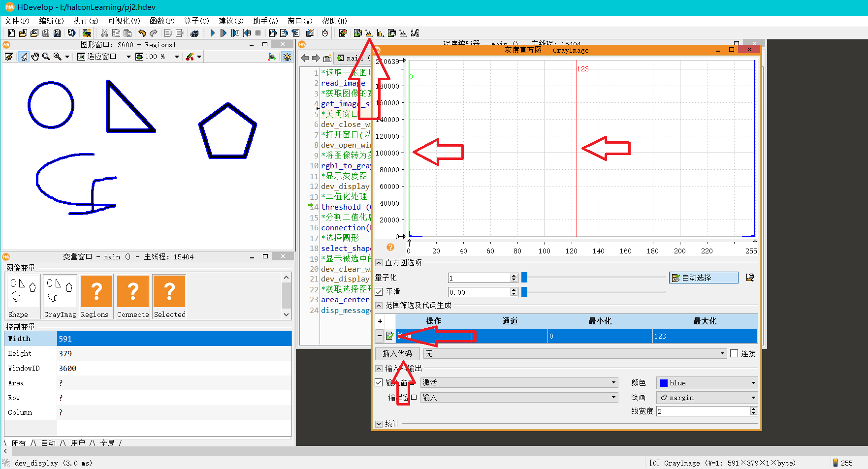Redo the last undone edit
Screen dimensions: 868x469
pyautogui.click(x=154, y=33)
